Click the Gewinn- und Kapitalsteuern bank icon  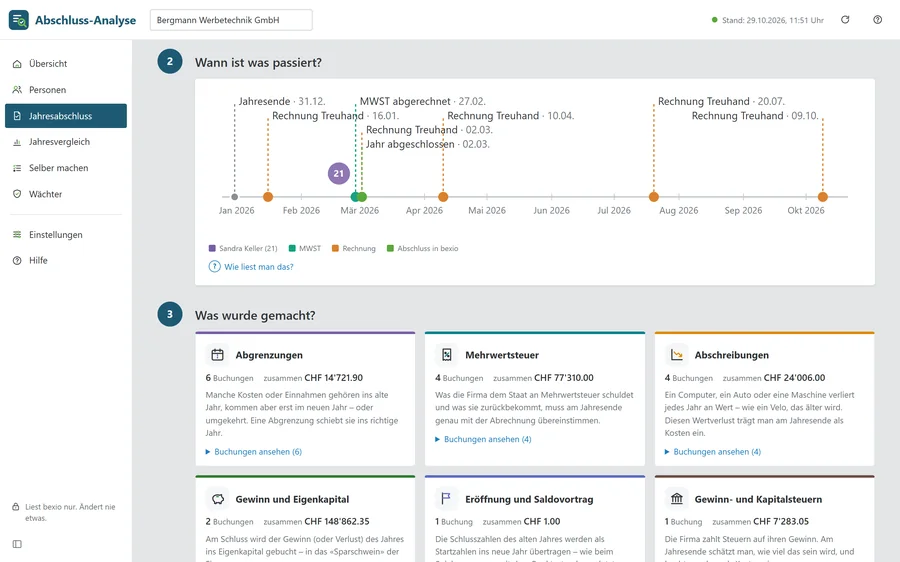click(677, 499)
